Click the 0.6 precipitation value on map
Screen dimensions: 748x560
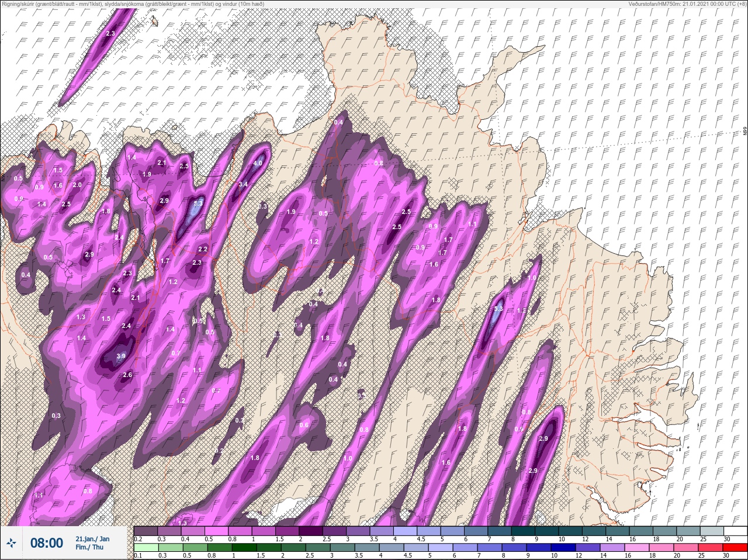(304, 425)
